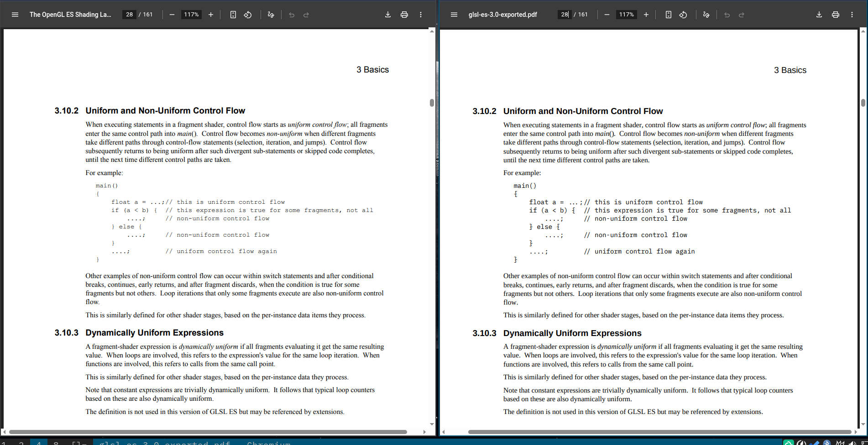This screenshot has height=445, width=868.
Task: Zoom in on glsl-es-3.0-exported.pdf
Action: pos(646,15)
